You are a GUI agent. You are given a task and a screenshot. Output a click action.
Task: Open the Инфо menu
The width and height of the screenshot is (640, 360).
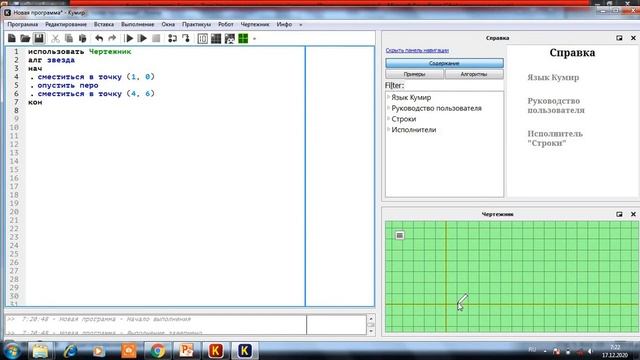284,24
